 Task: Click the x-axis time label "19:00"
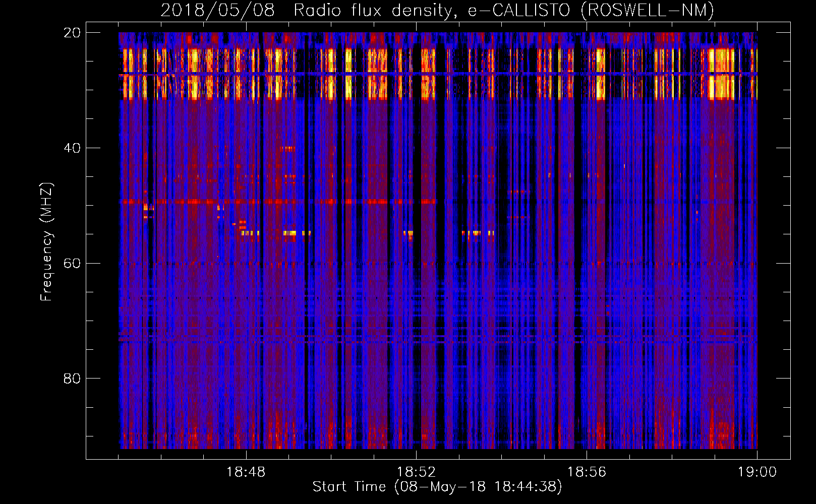coord(757,472)
